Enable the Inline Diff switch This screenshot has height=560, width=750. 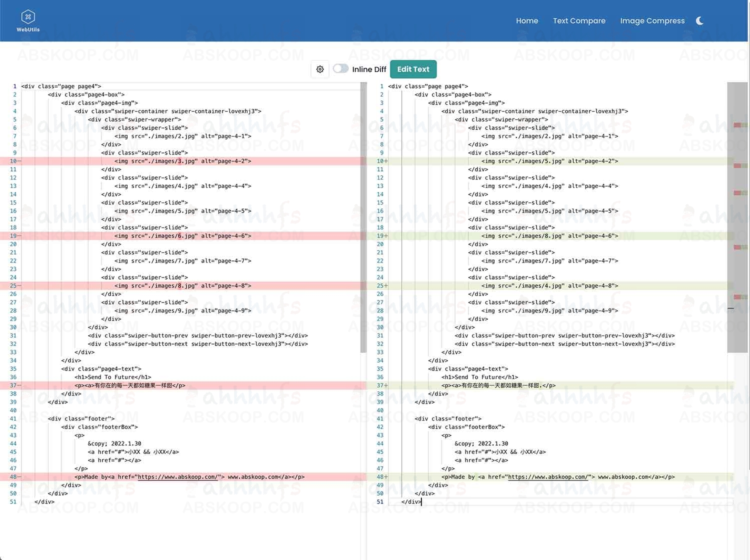point(341,69)
